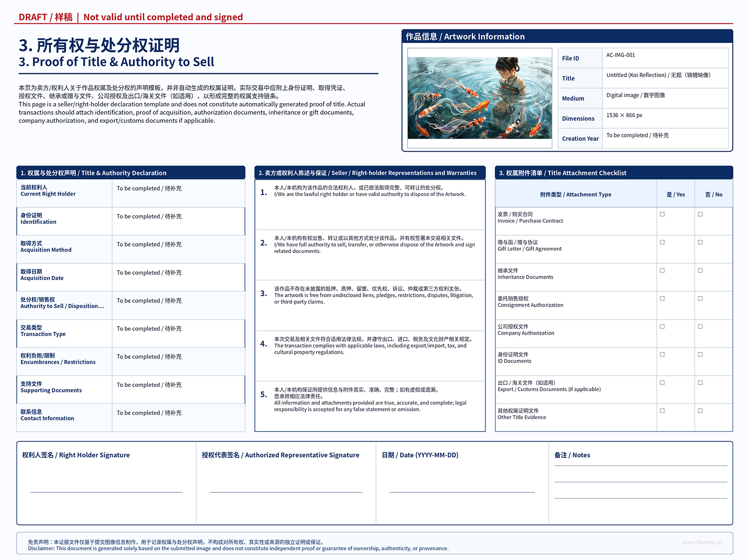Check No for Other Title Evidence
Viewport: 747px width, 560px height.
click(x=700, y=411)
